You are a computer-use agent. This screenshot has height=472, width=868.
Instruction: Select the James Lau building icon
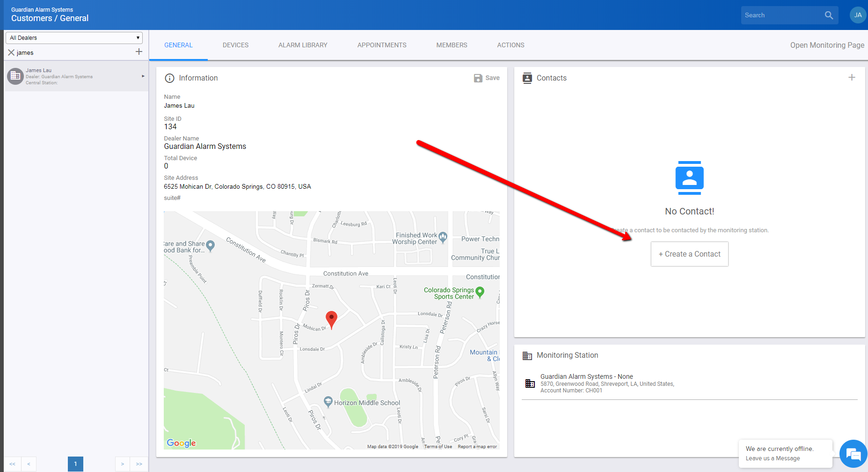[15, 76]
